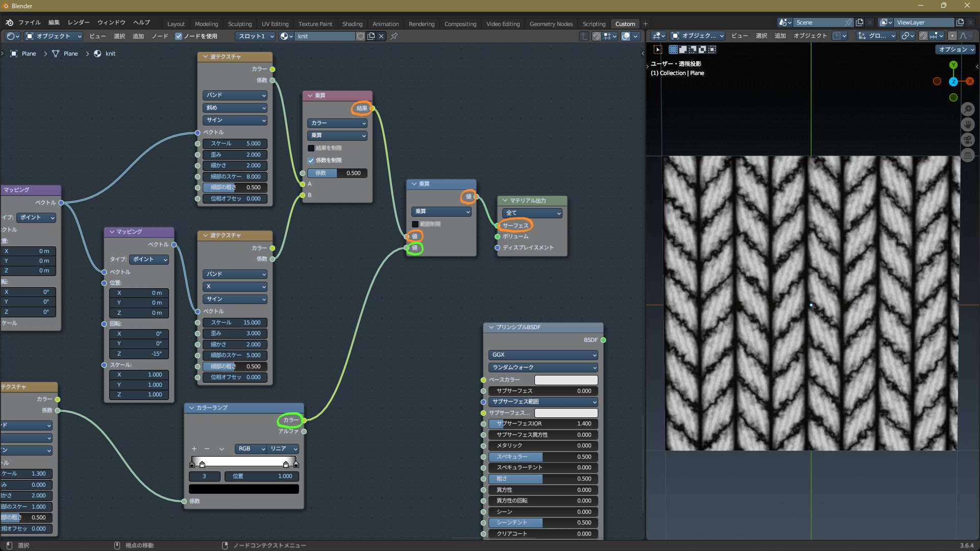980x551 pixels.
Task: Open the レンダー menu
Action: coord(78,22)
